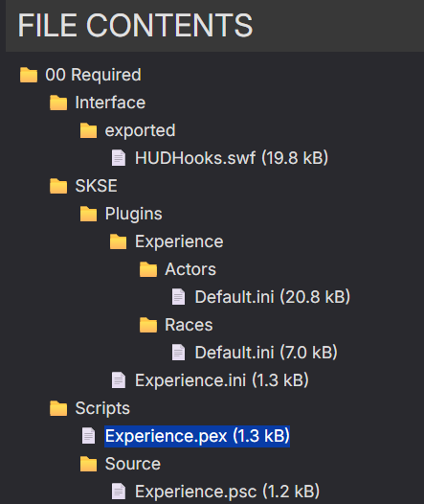Click the Interface folder icon

(58, 103)
